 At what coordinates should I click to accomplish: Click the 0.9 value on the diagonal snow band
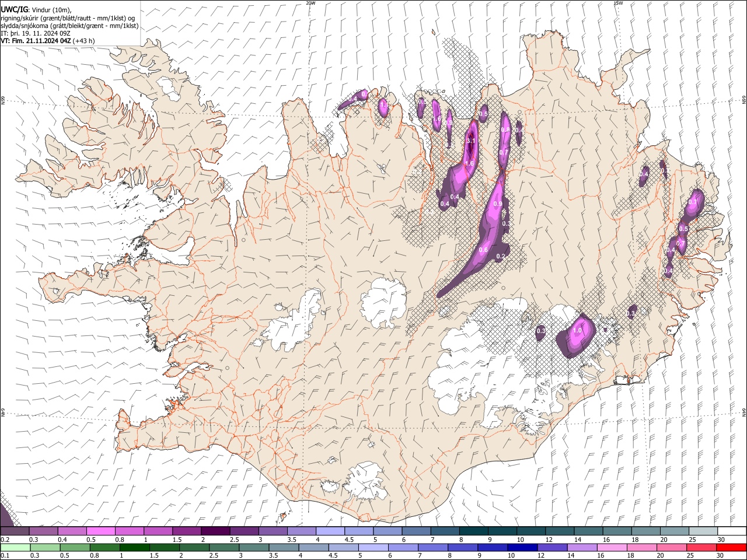click(x=498, y=204)
